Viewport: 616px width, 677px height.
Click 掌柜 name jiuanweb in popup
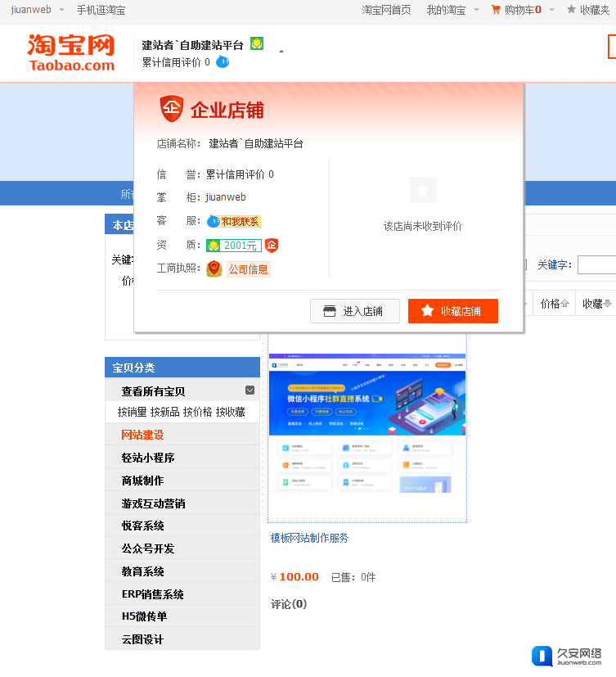coord(226,197)
